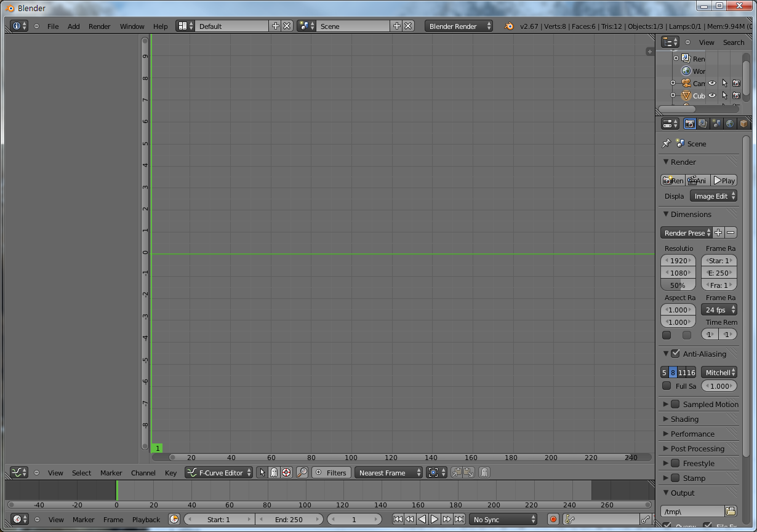Expand Cube tree item in outliner
The height and width of the screenshot is (532, 757).
673,95
